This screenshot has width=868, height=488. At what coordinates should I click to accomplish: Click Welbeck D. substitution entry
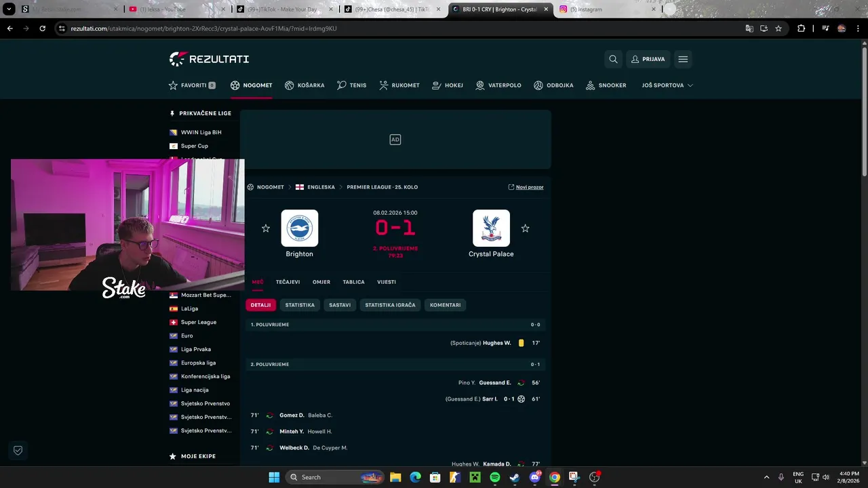(x=294, y=448)
